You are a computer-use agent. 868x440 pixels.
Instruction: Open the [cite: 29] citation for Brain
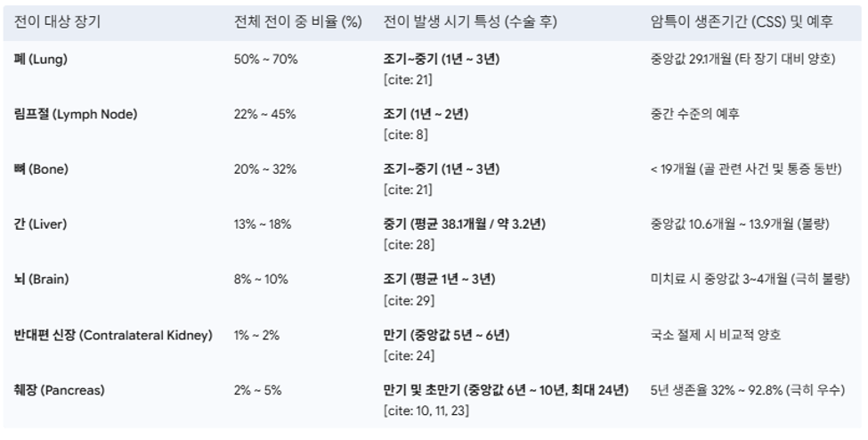[x=409, y=301]
